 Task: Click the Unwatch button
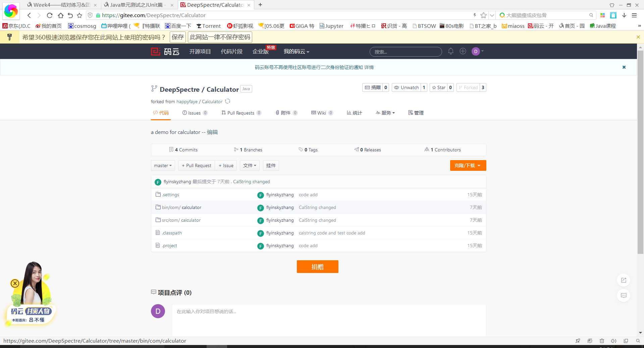pos(406,87)
